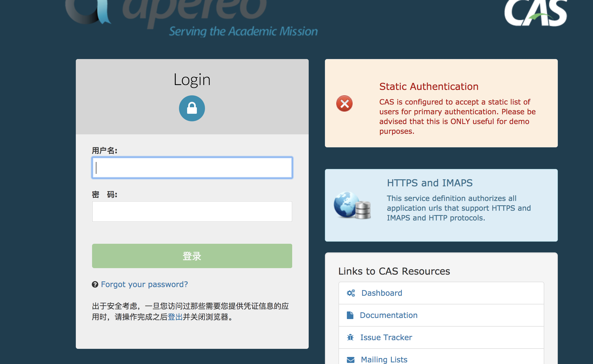Open the Forgot your password link
Viewport: 593px width, 364px height.
144,284
